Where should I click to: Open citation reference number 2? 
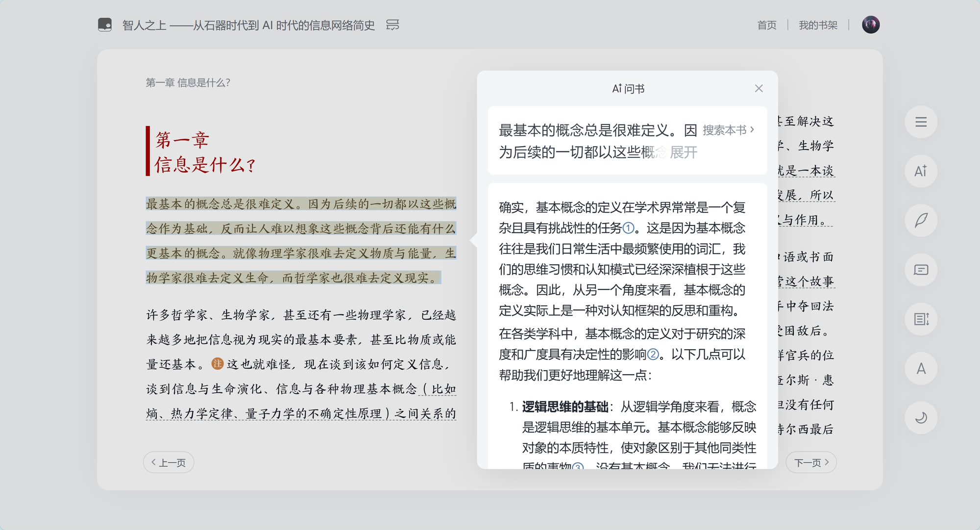coord(653,354)
